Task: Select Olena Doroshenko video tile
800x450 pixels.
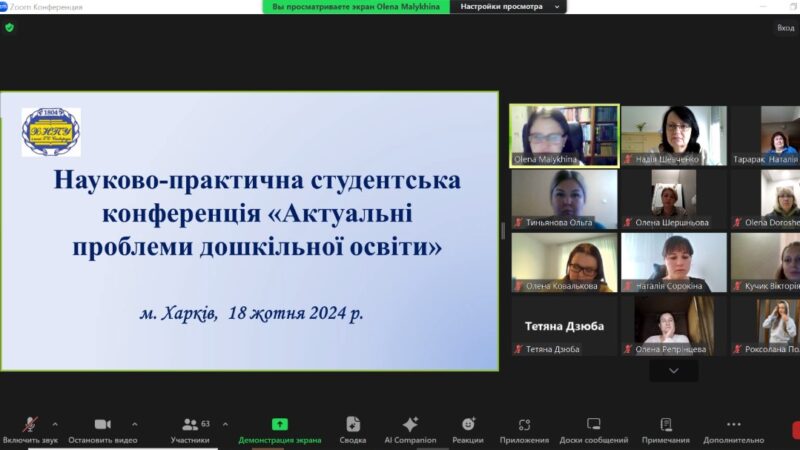Action: pyautogui.click(x=765, y=199)
